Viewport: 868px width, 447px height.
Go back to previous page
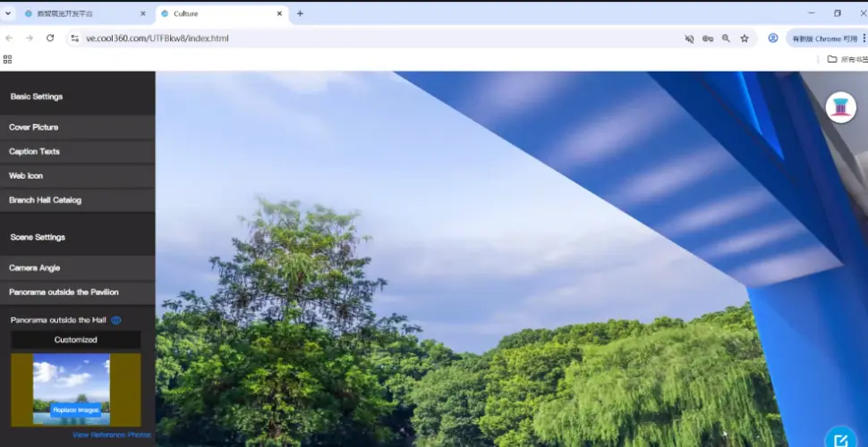pos(9,38)
